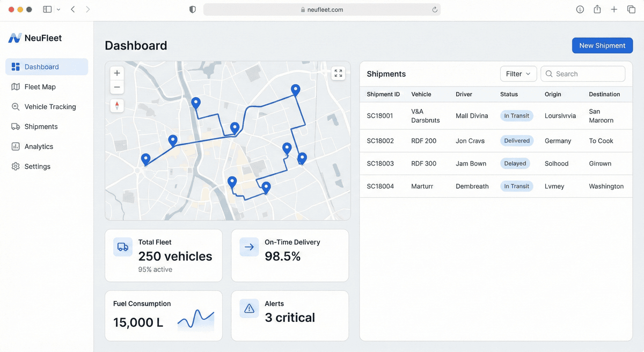Open shipment SC18003 details
The image size is (644, 352).
click(x=380, y=163)
